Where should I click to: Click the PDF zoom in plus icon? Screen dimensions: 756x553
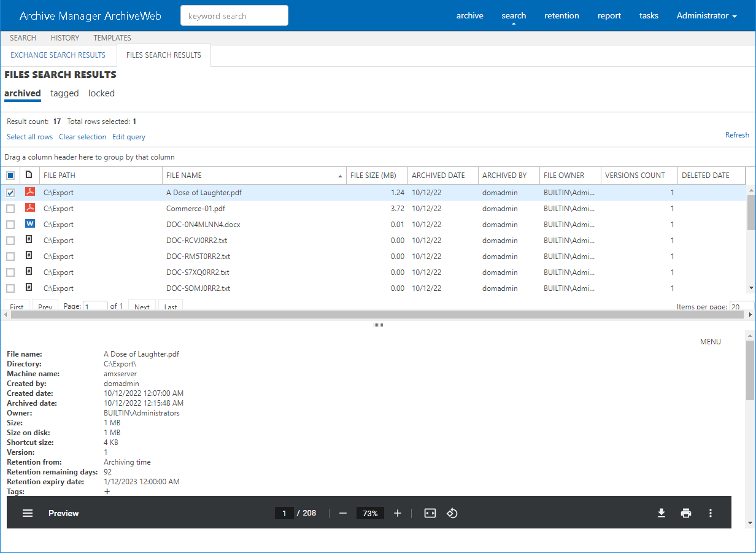click(398, 513)
